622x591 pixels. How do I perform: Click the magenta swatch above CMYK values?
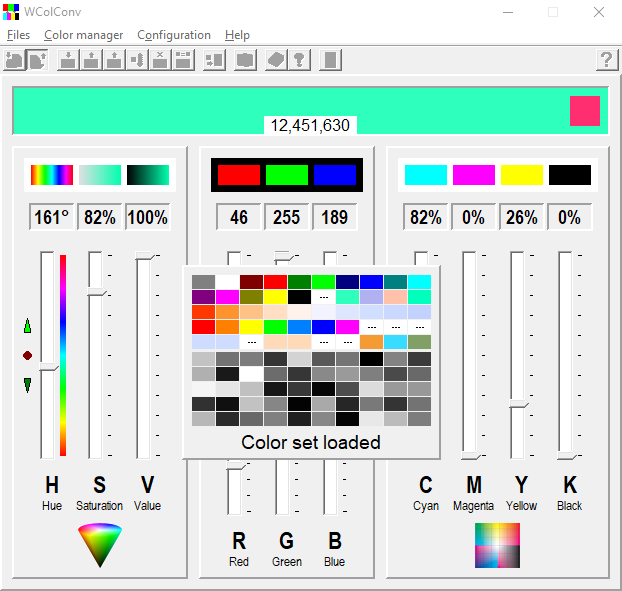(x=474, y=175)
